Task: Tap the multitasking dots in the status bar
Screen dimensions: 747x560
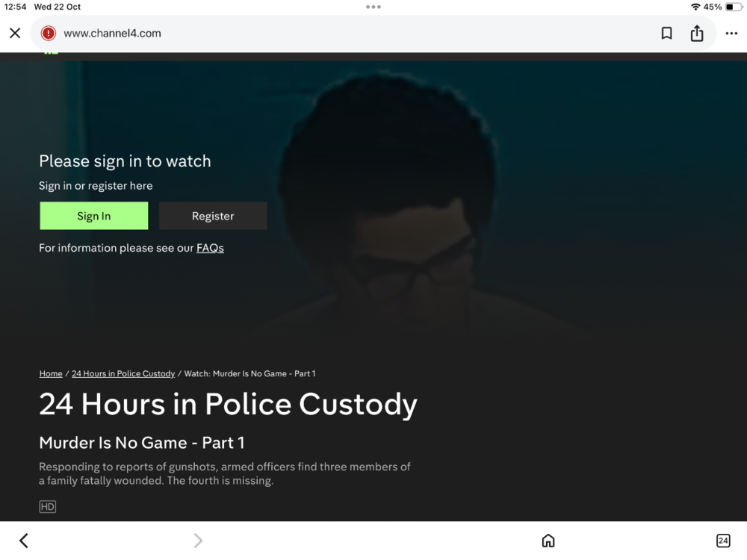Action: coord(373,7)
